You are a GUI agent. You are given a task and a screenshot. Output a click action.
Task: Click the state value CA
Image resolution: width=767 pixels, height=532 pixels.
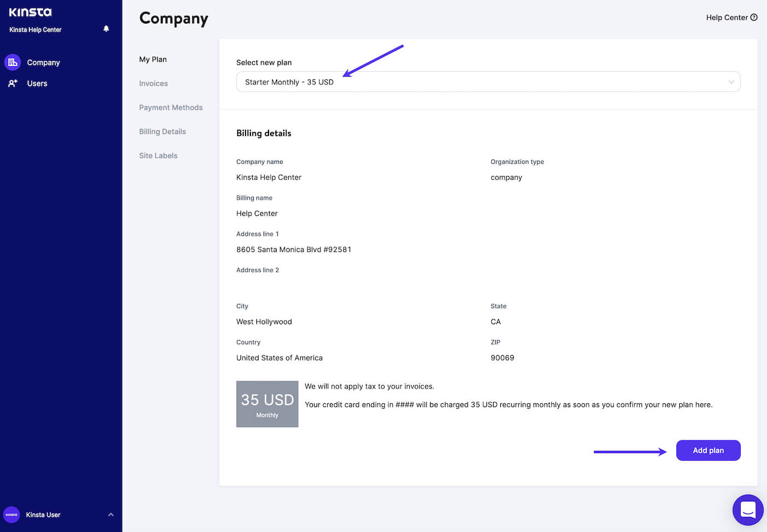pyautogui.click(x=496, y=322)
